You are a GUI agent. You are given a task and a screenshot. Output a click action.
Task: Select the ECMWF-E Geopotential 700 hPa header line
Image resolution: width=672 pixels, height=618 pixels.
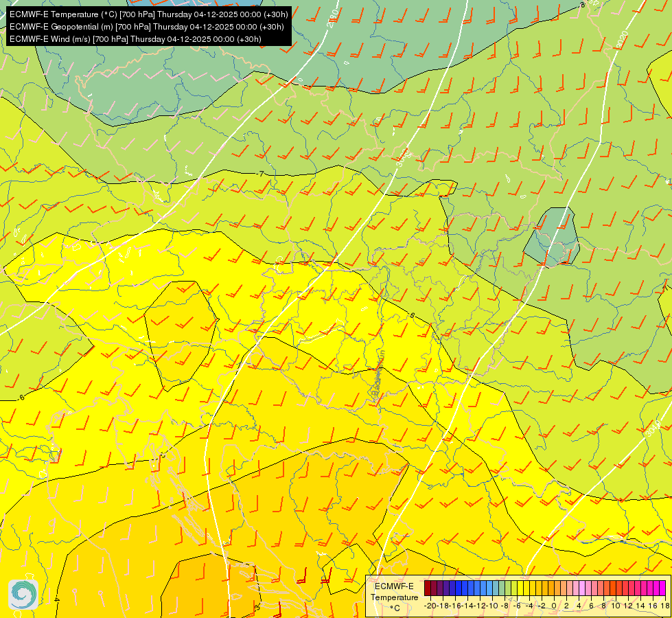(147, 27)
